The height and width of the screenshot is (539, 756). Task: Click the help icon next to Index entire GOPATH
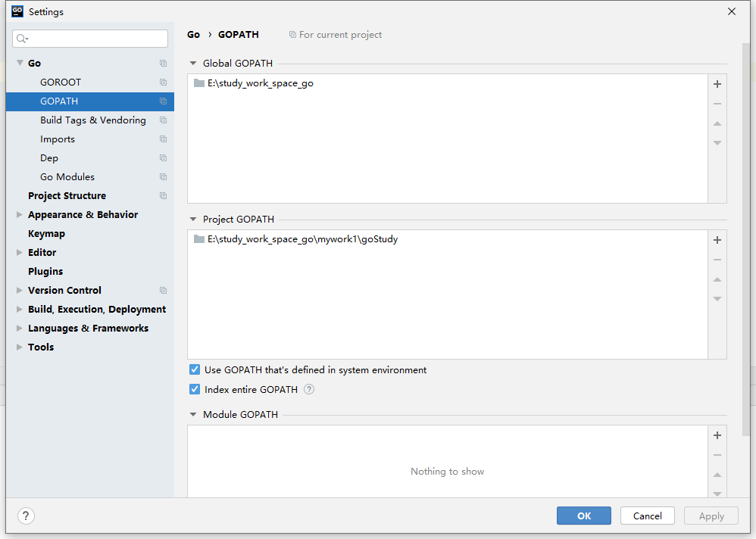click(x=309, y=390)
